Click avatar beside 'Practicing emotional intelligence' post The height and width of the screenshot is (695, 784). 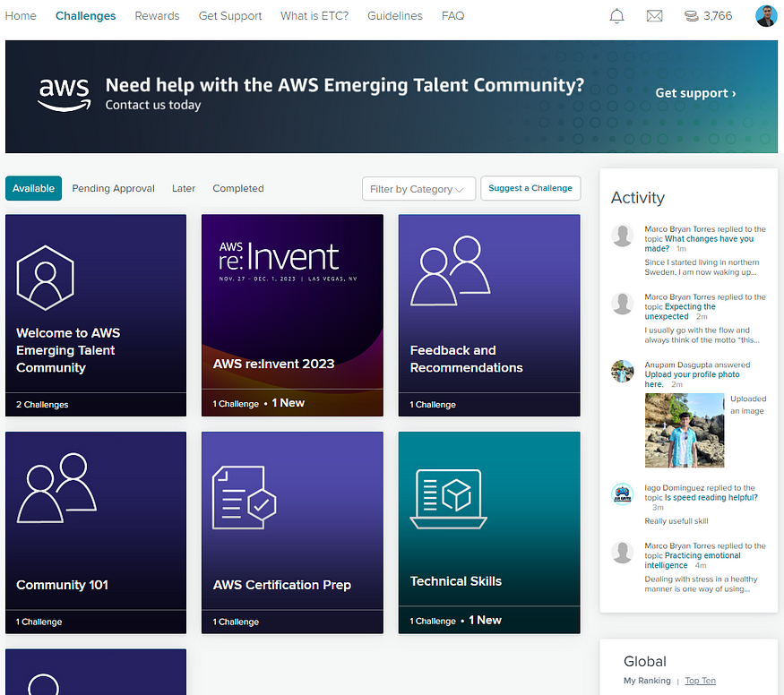623,552
